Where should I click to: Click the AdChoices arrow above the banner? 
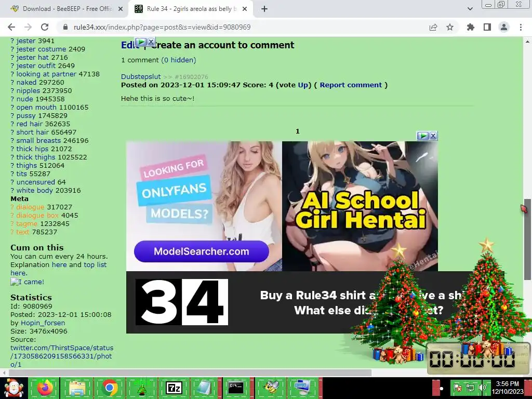pyautogui.click(x=423, y=136)
